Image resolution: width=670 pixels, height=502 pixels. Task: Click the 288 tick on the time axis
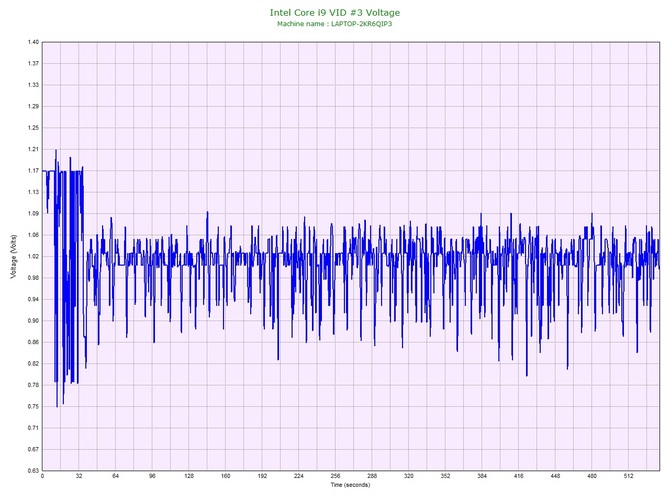(x=372, y=476)
